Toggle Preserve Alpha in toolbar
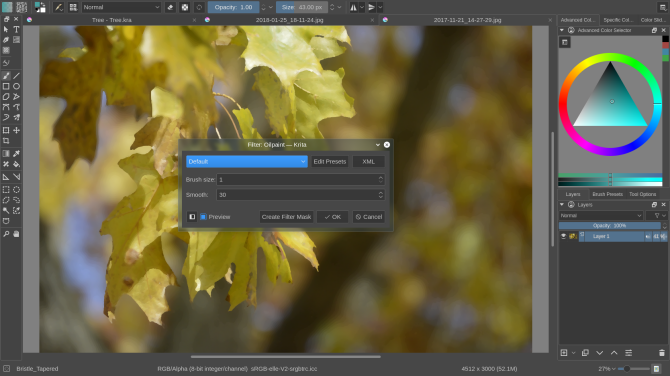This screenshot has height=376, width=670. (x=185, y=7)
